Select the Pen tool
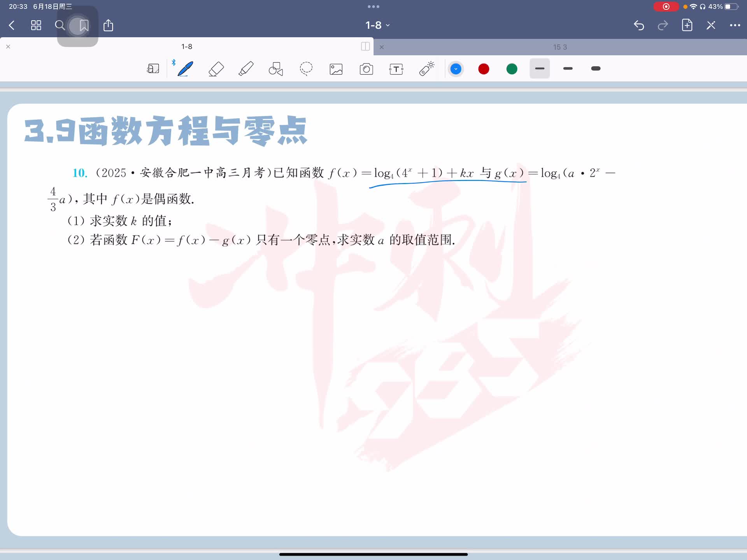The height and width of the screenshot is (560, 747). click(x=186, y=69)
